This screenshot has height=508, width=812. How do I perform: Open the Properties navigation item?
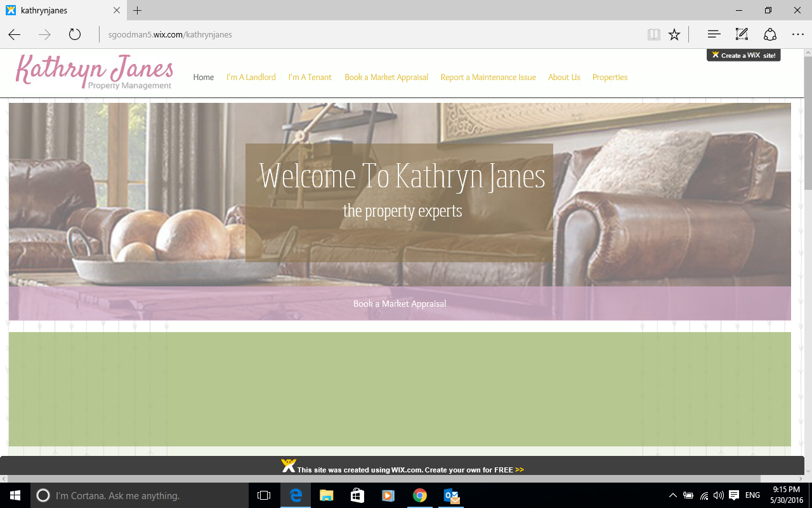[x=610, y=77]
